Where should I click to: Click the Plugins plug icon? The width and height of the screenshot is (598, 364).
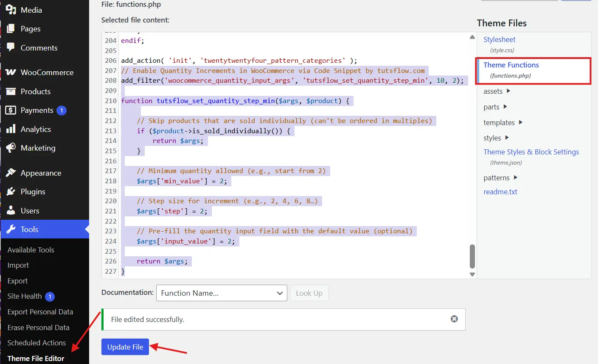coord(11,192)
